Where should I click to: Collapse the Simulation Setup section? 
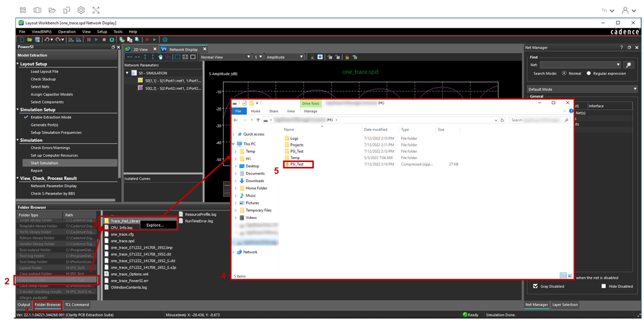tap(18, 110)
